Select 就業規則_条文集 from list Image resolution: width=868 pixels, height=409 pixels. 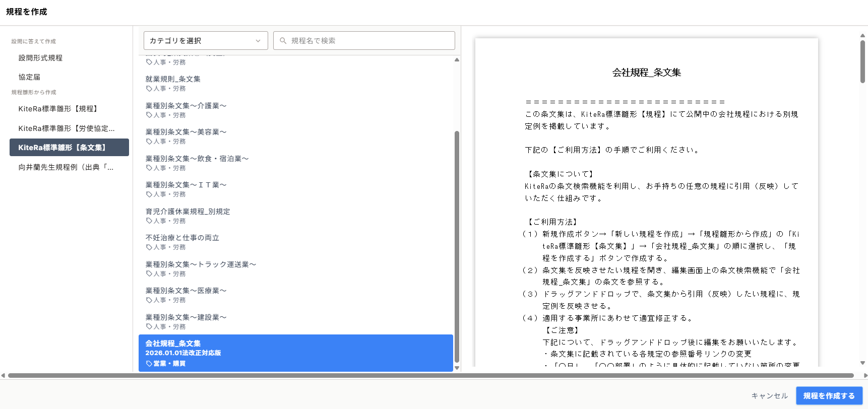[296, 84]
